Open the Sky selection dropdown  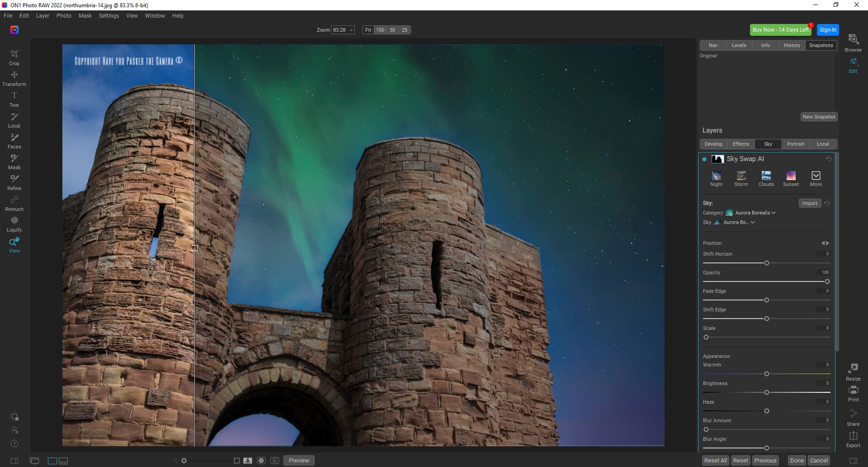[x=739, y=222]
